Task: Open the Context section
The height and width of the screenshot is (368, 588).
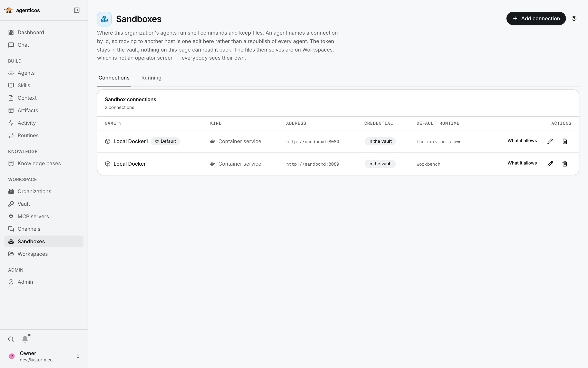Action: pyautogui.click(x=44, y=98)
